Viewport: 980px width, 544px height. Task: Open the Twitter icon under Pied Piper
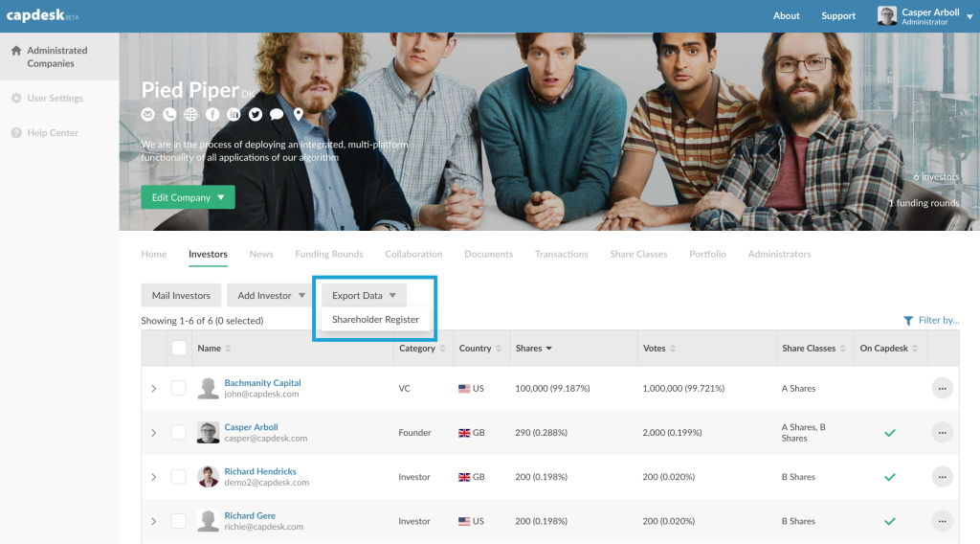255,114
